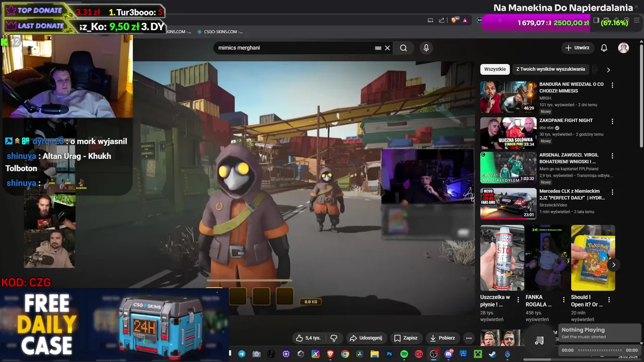Screen dimensions: 644x362
Task: Click the main video player area
Action: click(x=304, y=189)
